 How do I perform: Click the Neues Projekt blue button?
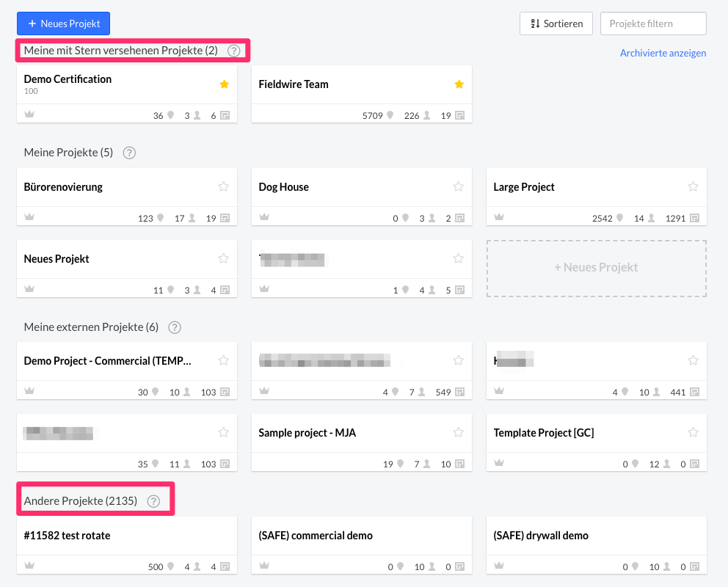[63, 23]
